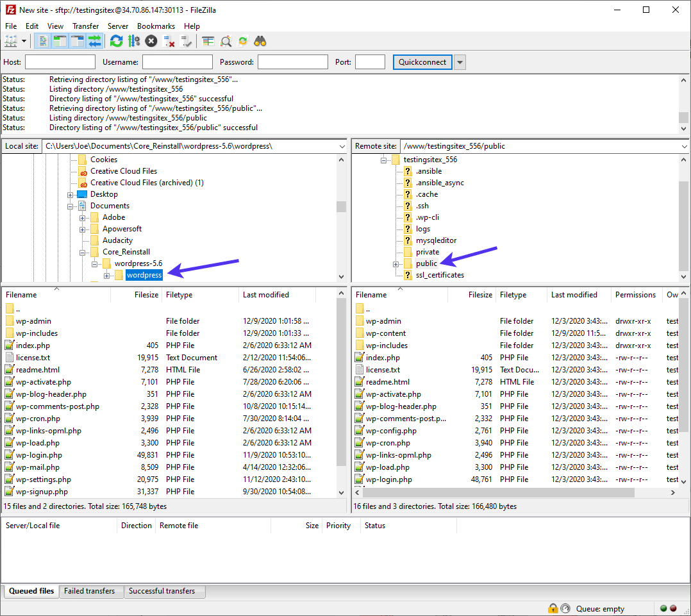Click process queue toolbar icon
The width and height of the screenshot is (691, 616).
[x=133, y=41]
